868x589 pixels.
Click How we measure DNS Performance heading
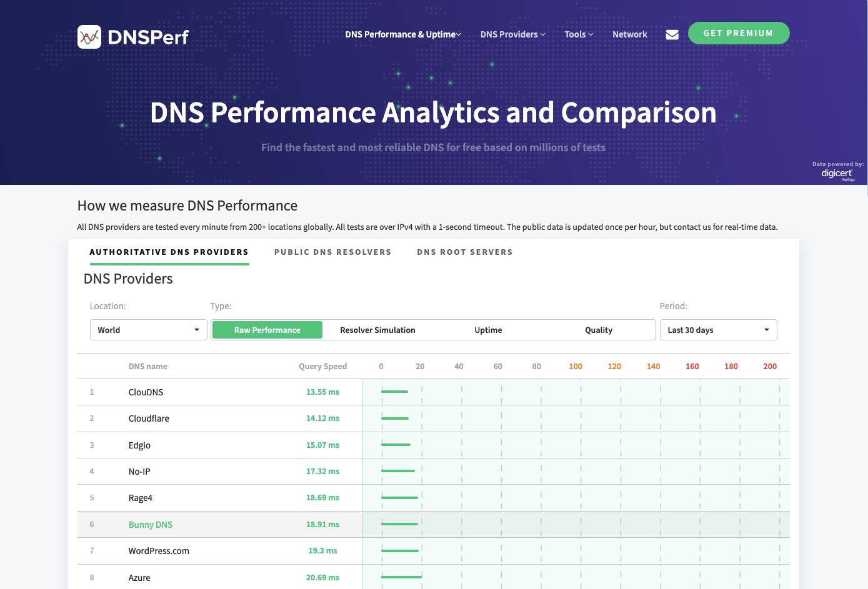tap(187, 205)
